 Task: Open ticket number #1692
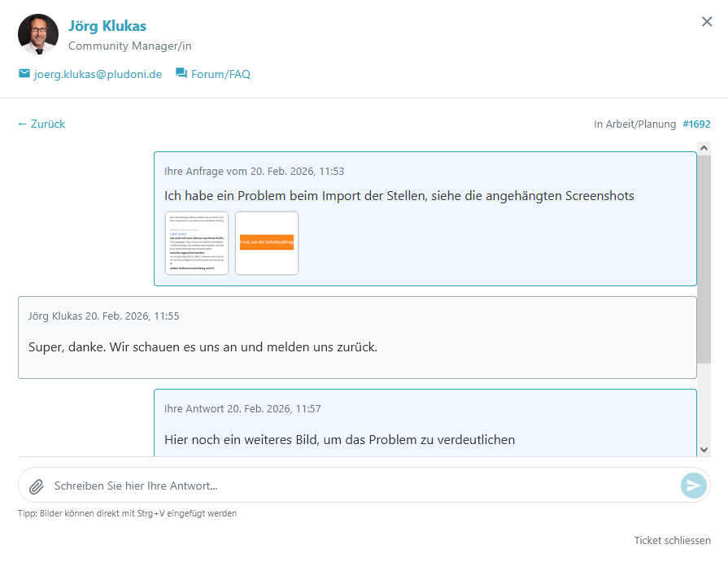[696, 124]
